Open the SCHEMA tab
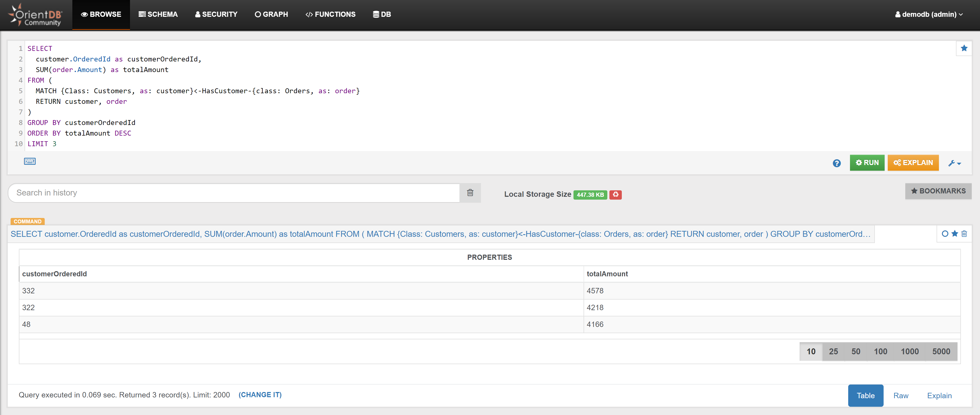This screenshot has width=980, height=415. pos(158,14)
